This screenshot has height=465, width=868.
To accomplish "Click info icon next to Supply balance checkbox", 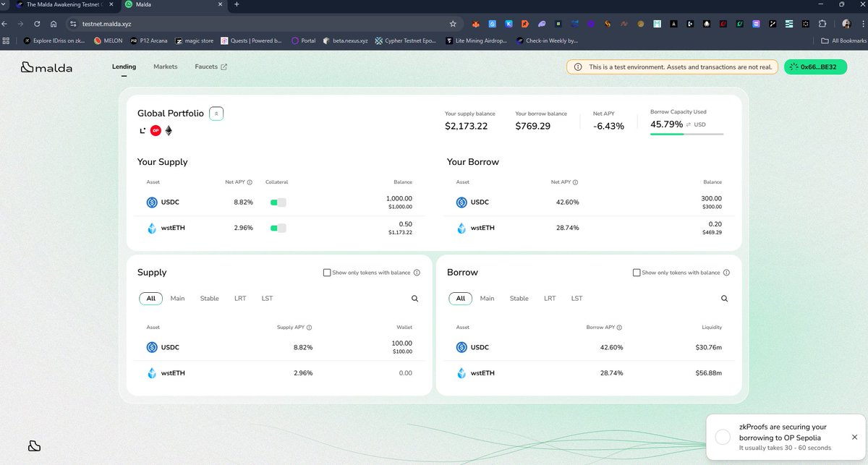I will 417,273.
